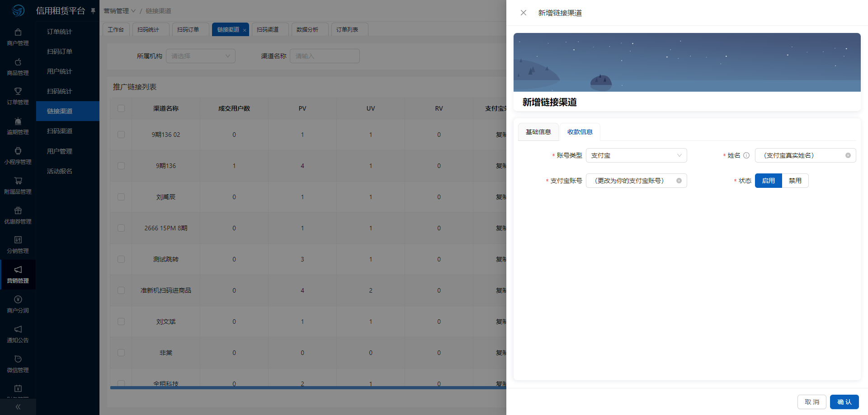Image resolution: width=868 pixels, height=415 pixels.
Task: Clear the 姓名 field with its clear icon
Action: 848,155
